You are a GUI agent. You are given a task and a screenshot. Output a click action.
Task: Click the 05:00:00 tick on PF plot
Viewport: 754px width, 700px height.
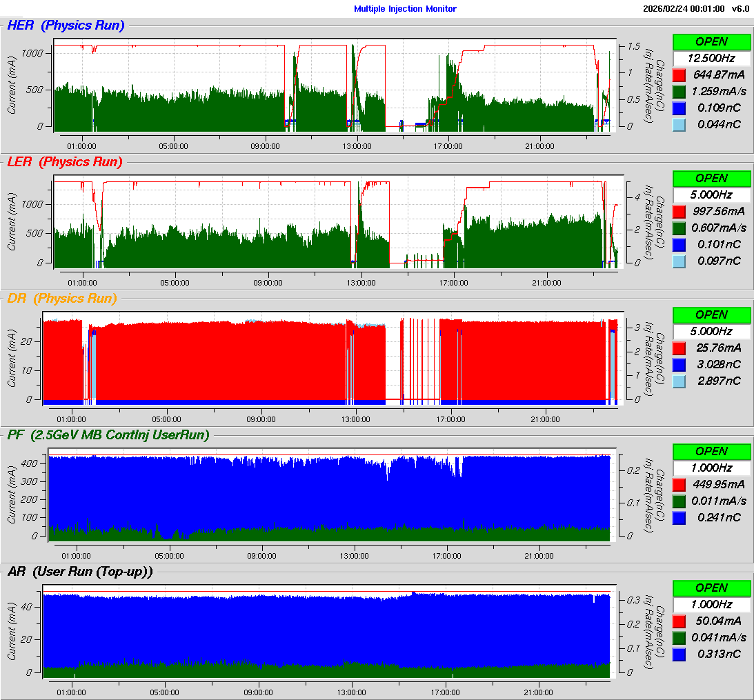pyautogui.click(x=169, y=556)
